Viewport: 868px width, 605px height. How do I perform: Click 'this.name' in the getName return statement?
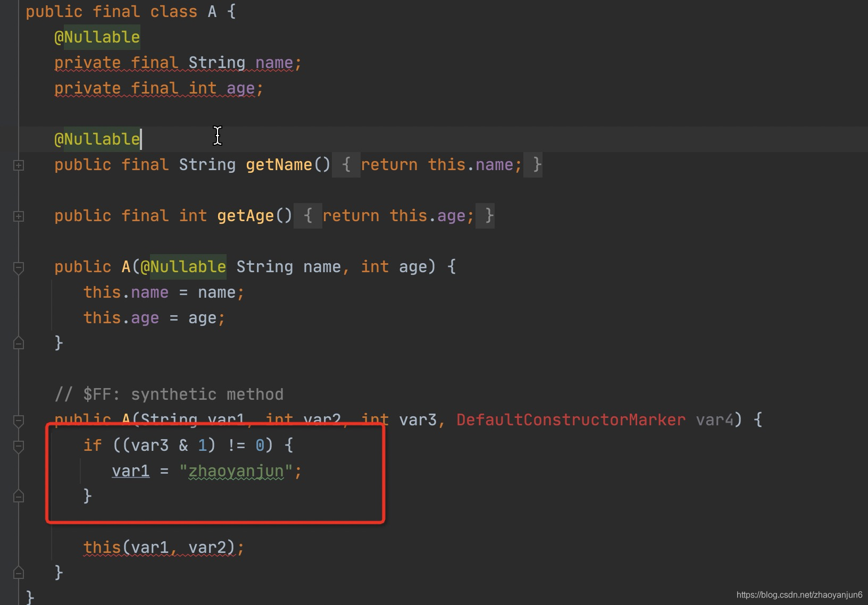tap(470, 165)
